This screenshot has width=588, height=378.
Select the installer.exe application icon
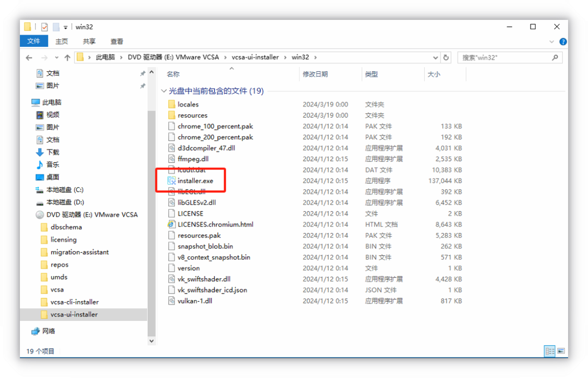point(172,181)
